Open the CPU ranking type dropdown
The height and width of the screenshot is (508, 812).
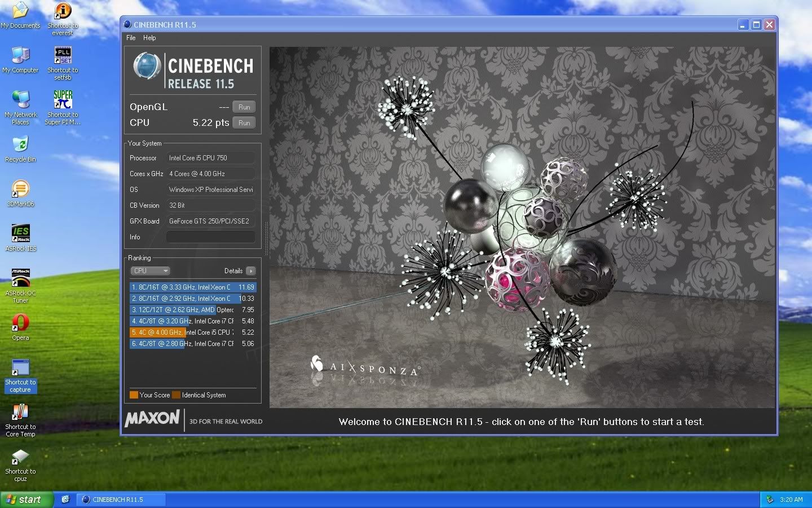[150, 271]
